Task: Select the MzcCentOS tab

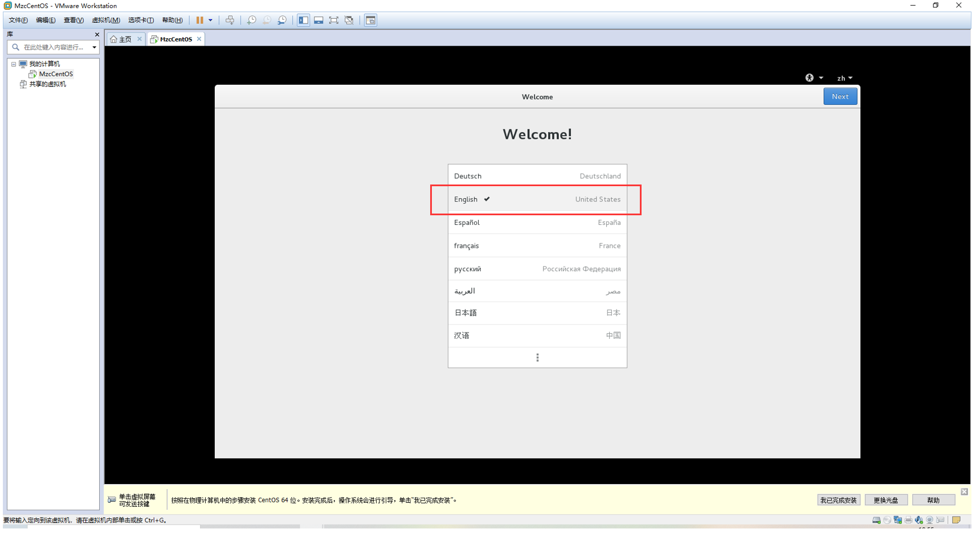Action: (176, 39)
